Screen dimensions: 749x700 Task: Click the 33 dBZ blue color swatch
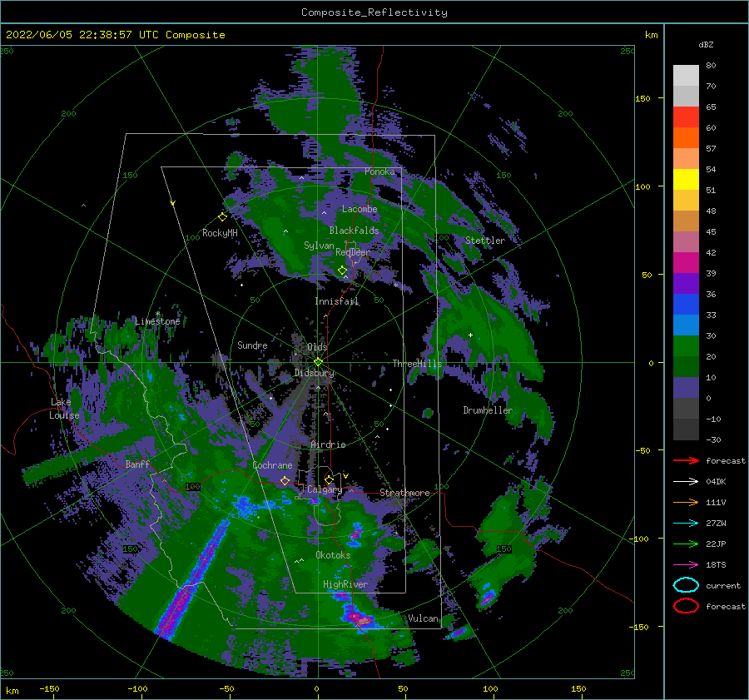coord(686,304)
